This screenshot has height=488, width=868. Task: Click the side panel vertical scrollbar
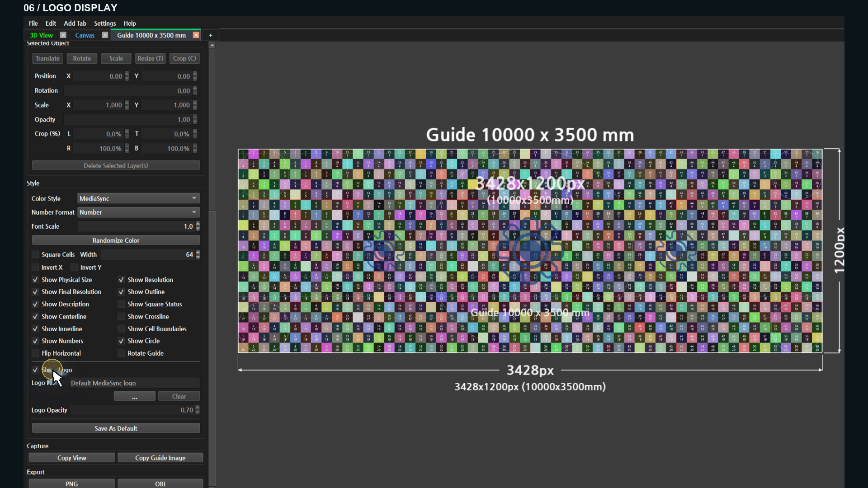212,348
